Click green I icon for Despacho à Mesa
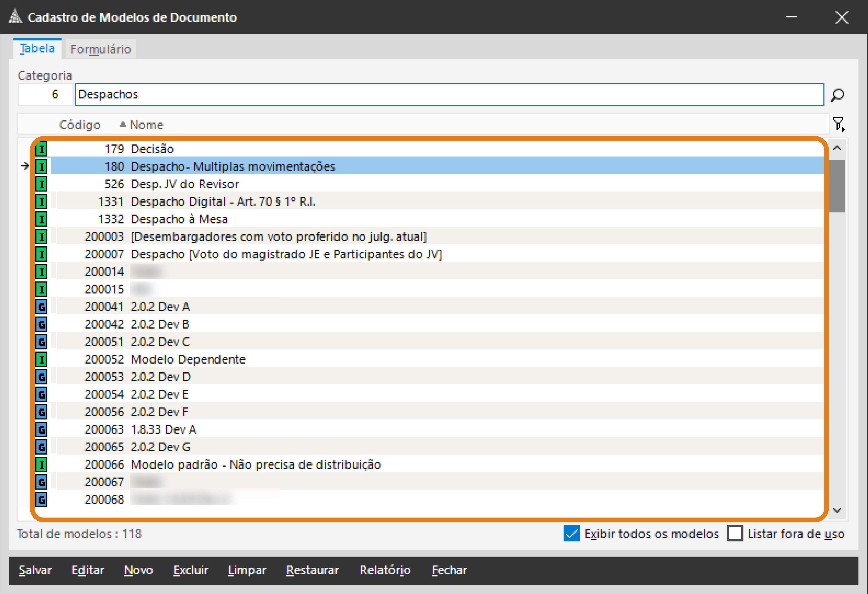The width and height of the screenshot is (868, 594). 41,219
